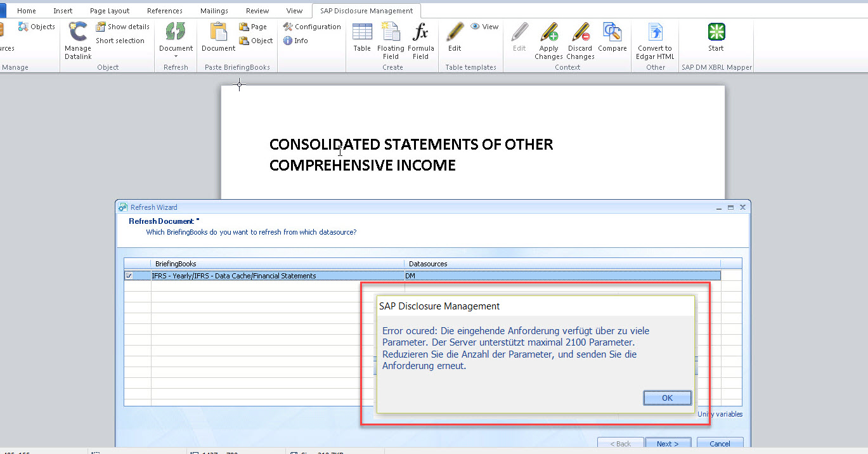
Task: Click the Refresh Wizard title bar icon
Action: (123, 207)
